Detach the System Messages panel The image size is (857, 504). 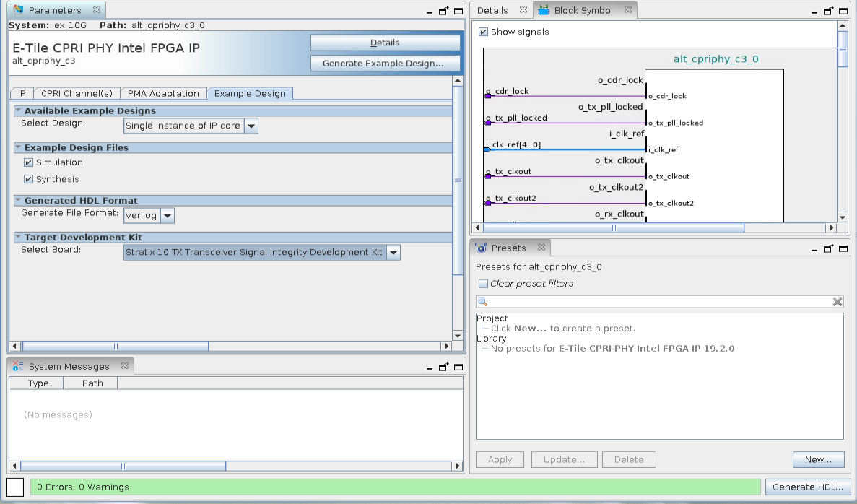pos(444,367)
